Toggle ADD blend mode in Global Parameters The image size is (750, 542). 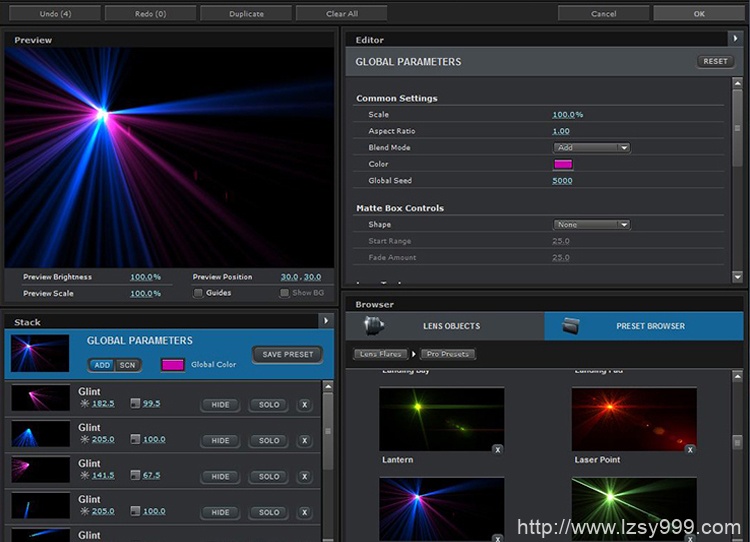tap(101, 365)
